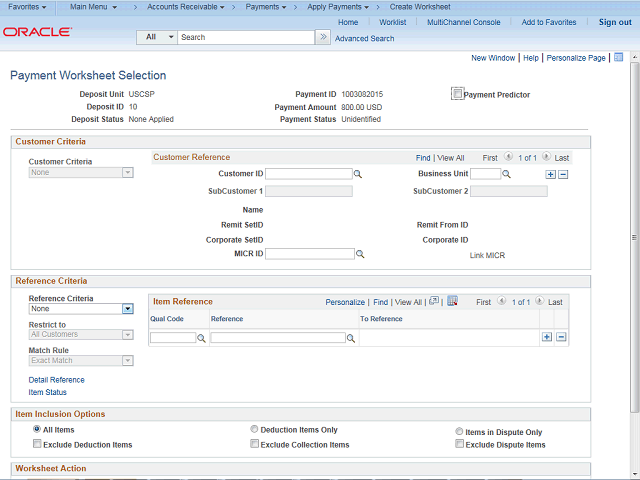Click the Detail Reference link
This screenshot has height=480, width=640.
point(56,380)
